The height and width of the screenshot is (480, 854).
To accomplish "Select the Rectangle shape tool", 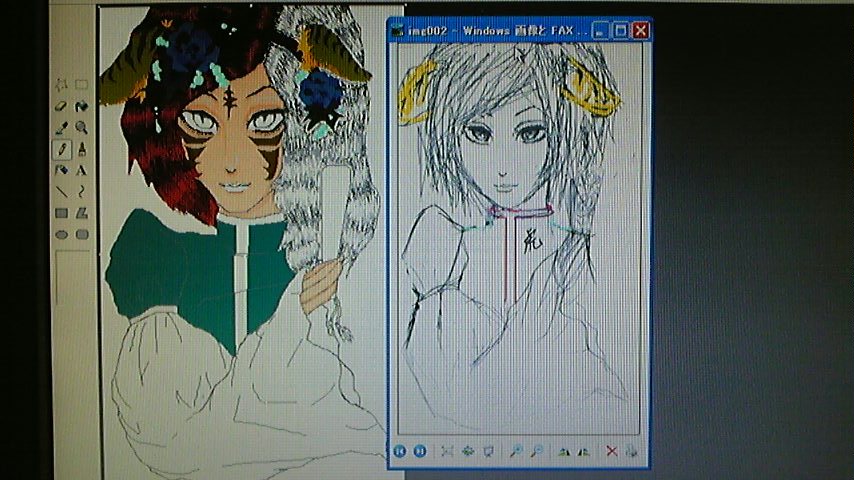I will [x=61, y=213].
